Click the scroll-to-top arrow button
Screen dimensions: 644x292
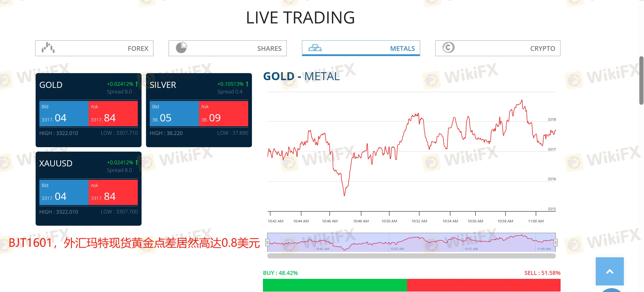[610, 271]
